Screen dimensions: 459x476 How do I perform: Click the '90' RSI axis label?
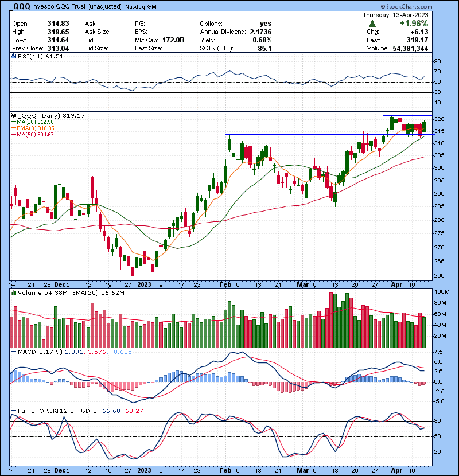(x=437, y=61)
